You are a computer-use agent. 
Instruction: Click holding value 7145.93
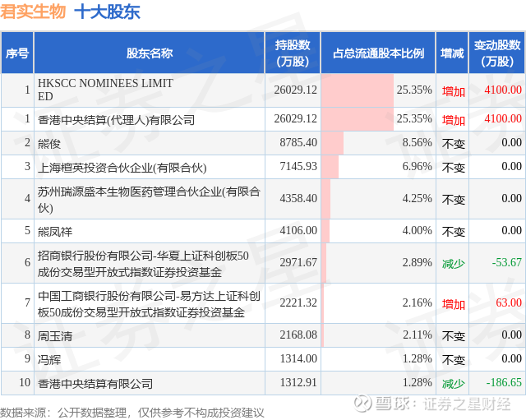[298, 166]
